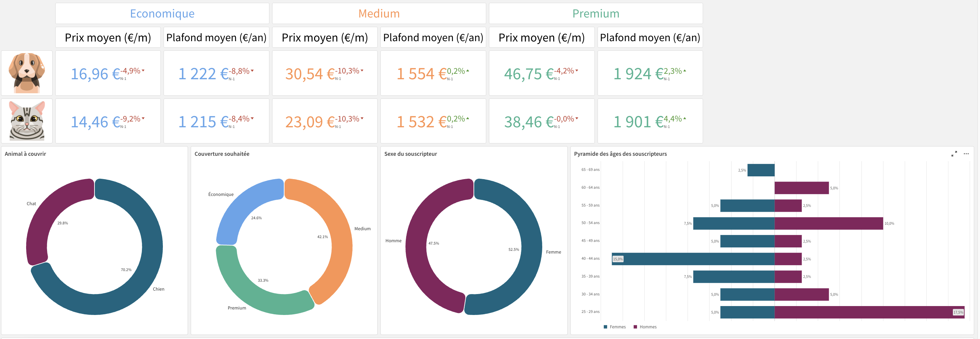Click the 15,0% Femmes bar for 40 - 44 ans
980x339 pixels.
click(x=693, y=259)
